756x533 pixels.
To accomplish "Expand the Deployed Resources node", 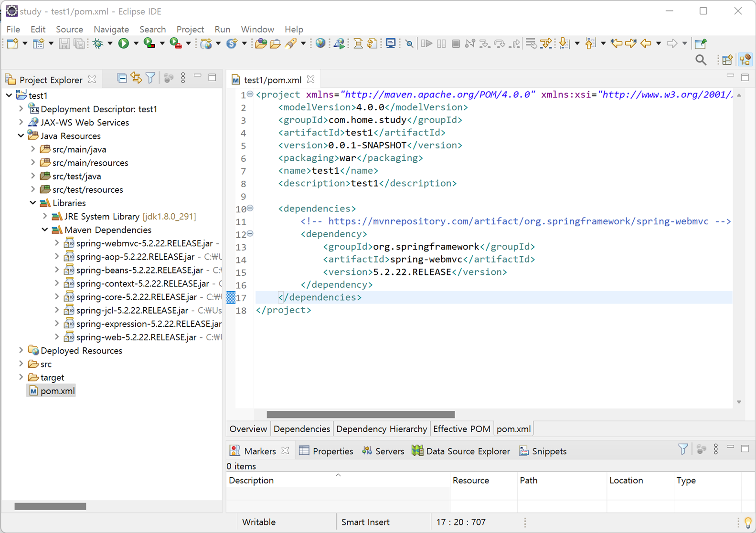I will click(x=21, y=350).
